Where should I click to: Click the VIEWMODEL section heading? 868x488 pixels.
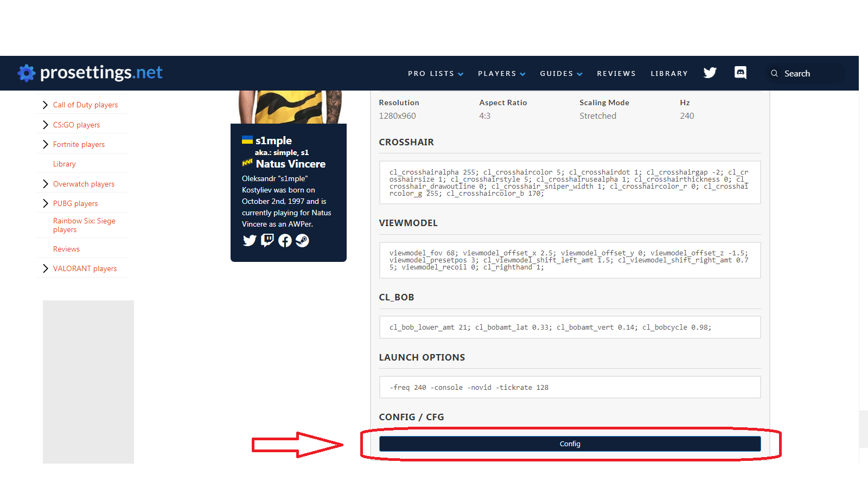pyautogui.click(x=408, y=223)
